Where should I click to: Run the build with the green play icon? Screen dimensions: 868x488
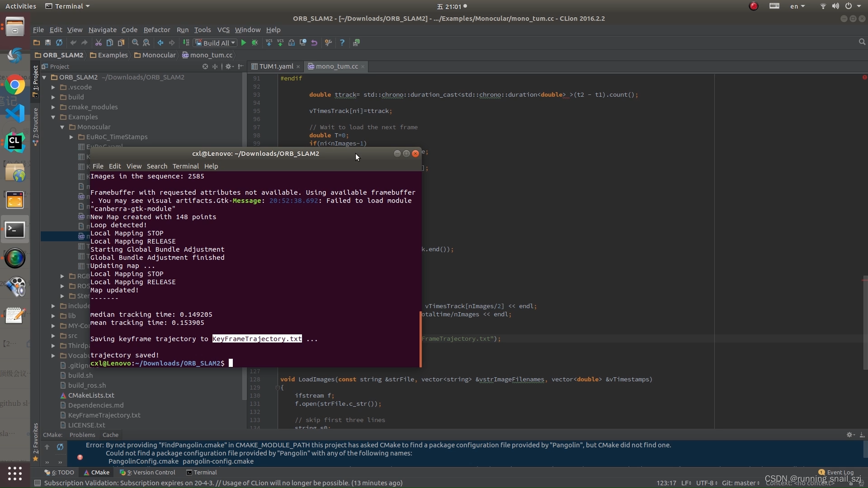coord(243,42)
